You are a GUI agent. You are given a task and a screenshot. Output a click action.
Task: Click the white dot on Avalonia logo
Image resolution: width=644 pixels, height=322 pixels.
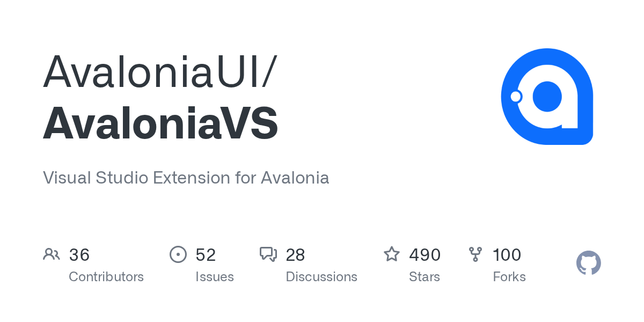pos(516,97)
